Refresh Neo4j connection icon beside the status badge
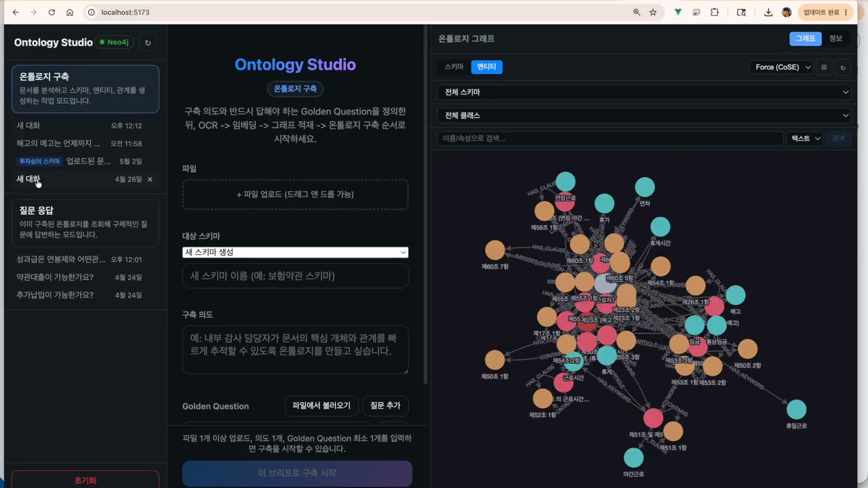The image size is (868, 488). click(x=147, y=43)
